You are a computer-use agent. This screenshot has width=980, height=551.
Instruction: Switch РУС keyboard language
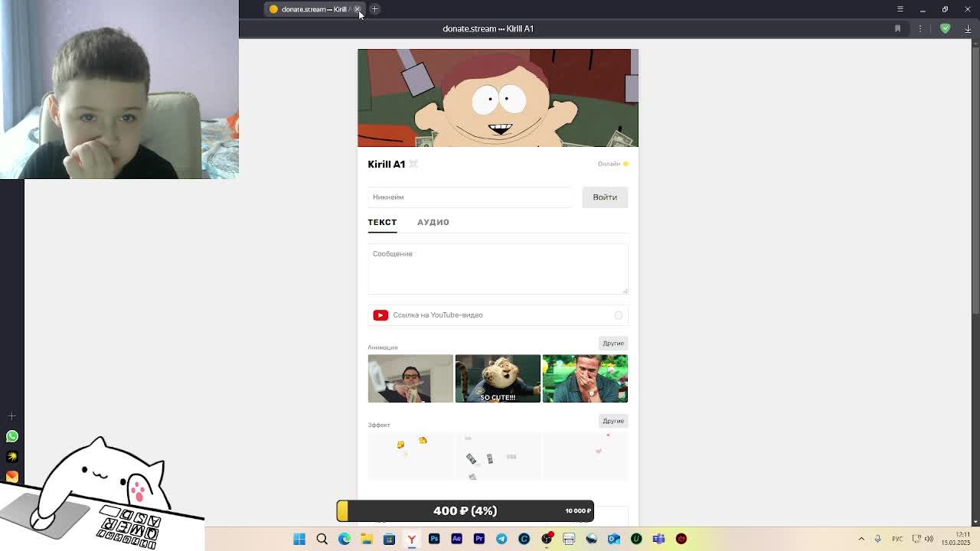tap(897, 539)
